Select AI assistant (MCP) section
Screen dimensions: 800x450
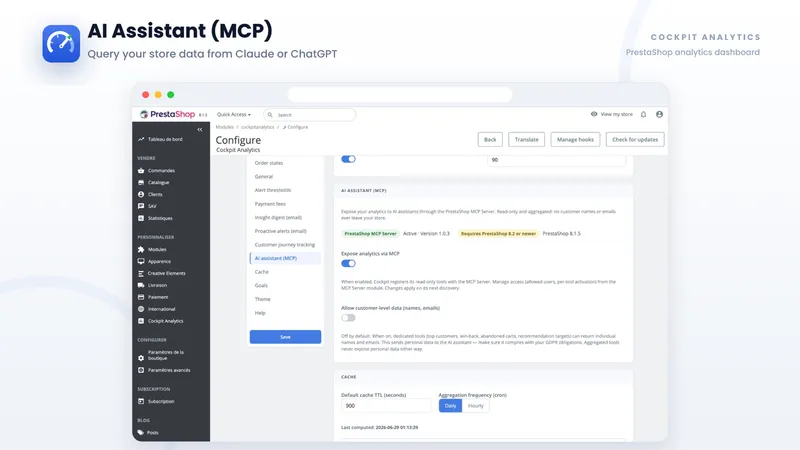point(285,258)
